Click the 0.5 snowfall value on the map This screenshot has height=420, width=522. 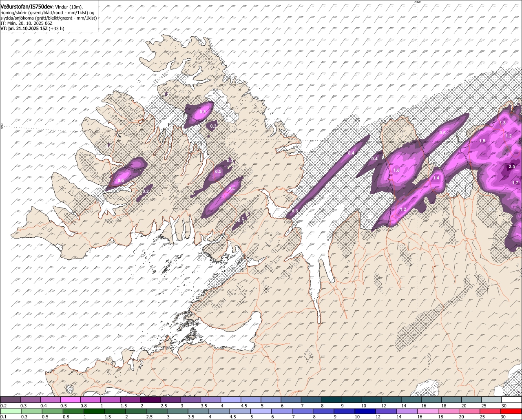[218, 172]
